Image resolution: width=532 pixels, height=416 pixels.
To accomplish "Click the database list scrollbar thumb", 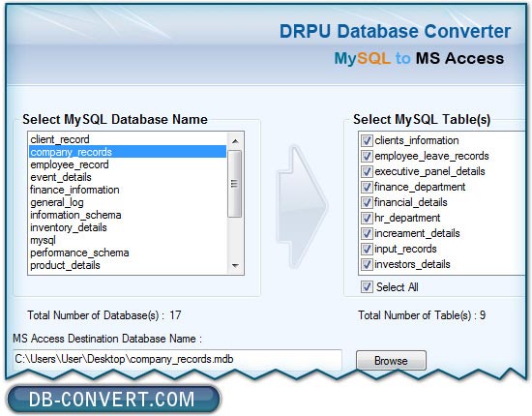I will pyautogui.click(x=234, y=184).
